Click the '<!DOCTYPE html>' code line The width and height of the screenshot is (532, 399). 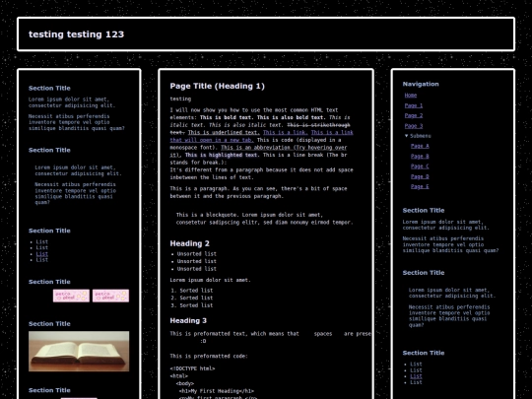[192, 368]
